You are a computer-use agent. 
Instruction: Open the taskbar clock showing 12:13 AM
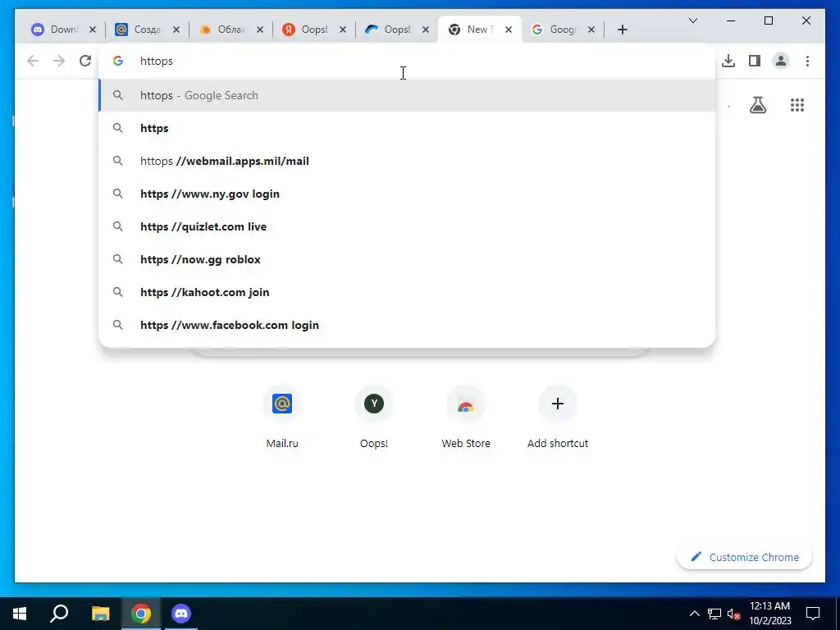[769, 614]
